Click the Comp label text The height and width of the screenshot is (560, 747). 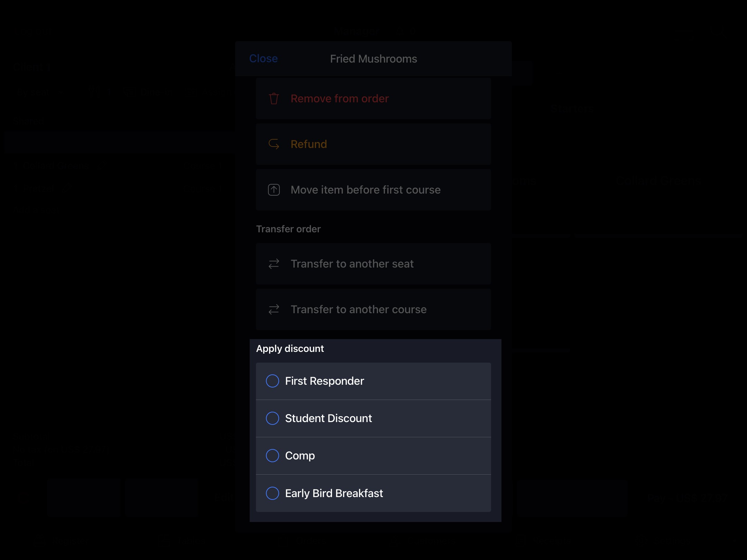(300, 456)
